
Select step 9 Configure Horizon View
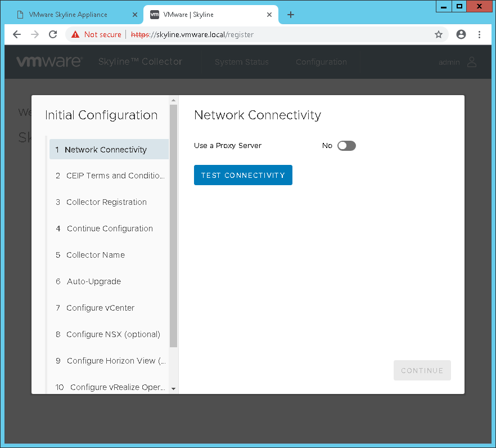click(109, 361)
